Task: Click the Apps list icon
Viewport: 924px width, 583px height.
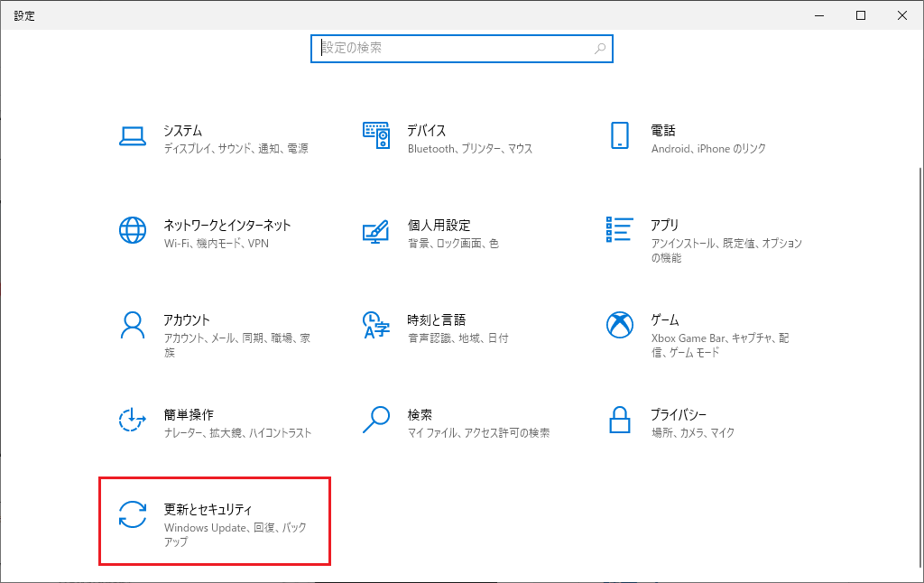Action: 619,230
